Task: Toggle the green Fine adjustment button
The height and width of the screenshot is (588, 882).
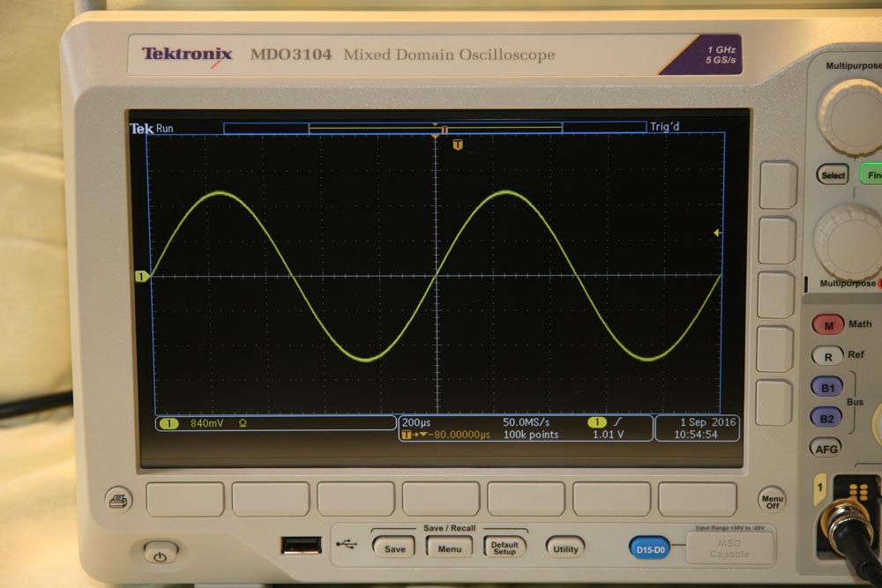Action: [872, 175]
